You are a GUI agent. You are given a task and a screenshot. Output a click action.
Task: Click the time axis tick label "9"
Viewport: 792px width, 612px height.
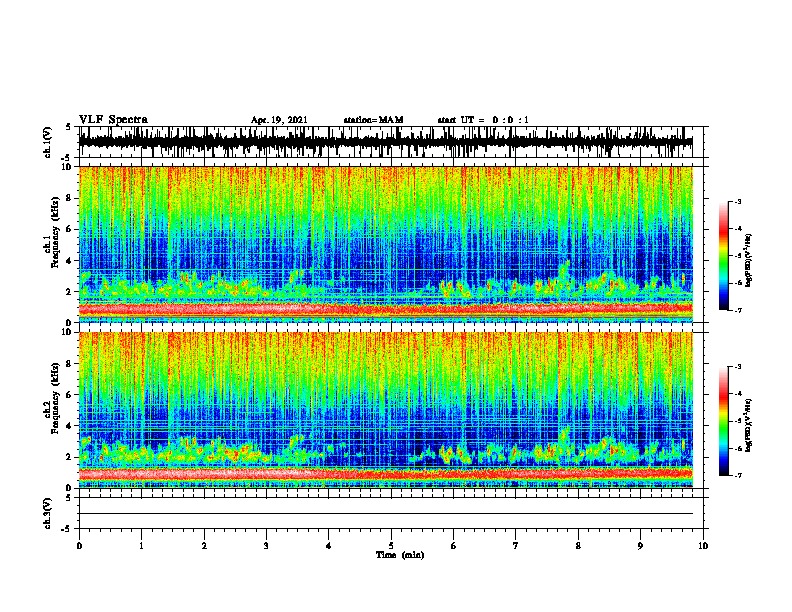pyautogui.click(x=640, y=546)
